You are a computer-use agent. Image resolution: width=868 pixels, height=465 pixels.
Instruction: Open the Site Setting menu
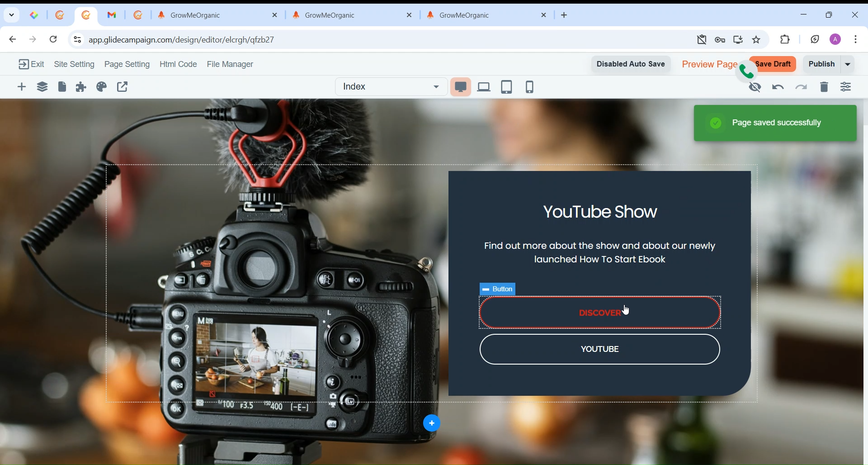tap(74, 65)
